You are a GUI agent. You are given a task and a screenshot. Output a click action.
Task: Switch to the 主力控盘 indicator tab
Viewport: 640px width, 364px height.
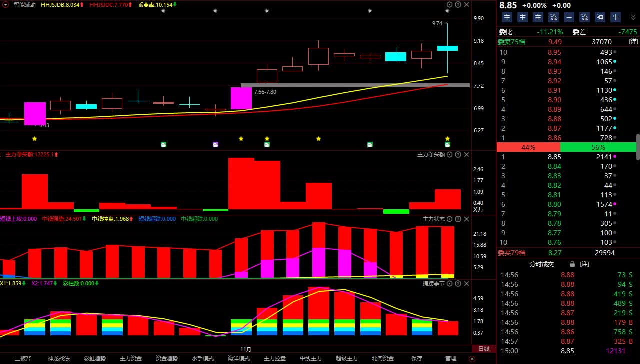tap(275, 358)
